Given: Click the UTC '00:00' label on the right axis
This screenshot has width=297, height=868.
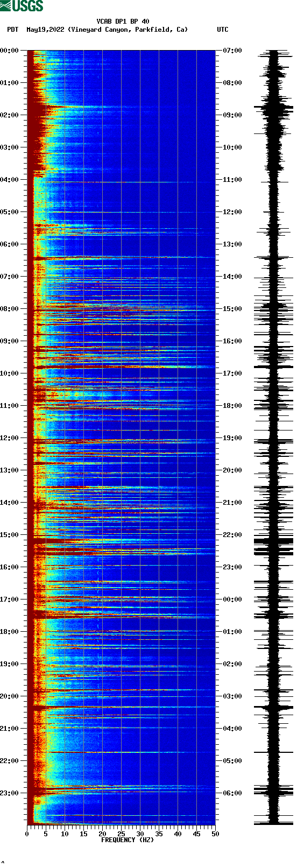Looking at the screenshot, I should point(232,599).
